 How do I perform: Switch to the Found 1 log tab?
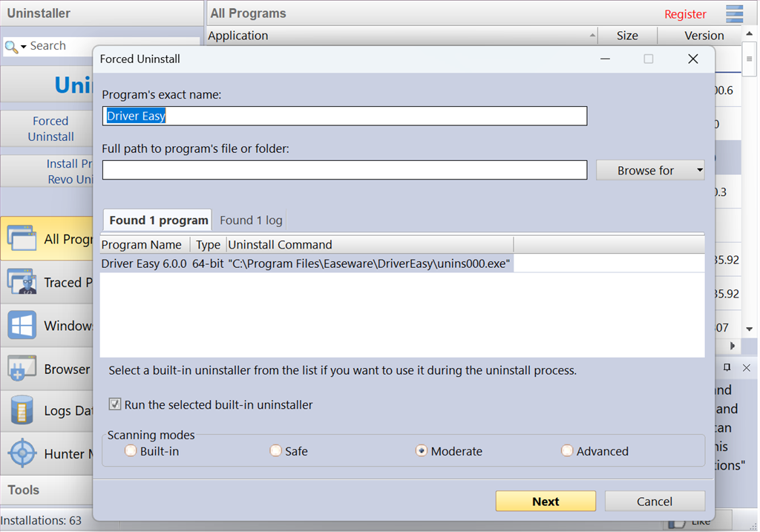[251, 220]
